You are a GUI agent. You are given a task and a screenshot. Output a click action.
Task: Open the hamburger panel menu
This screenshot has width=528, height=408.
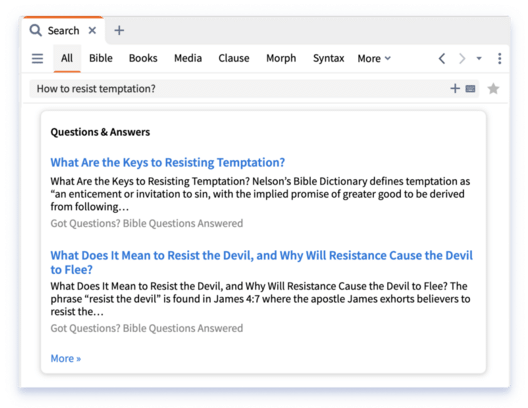click(x=37, y=59)
